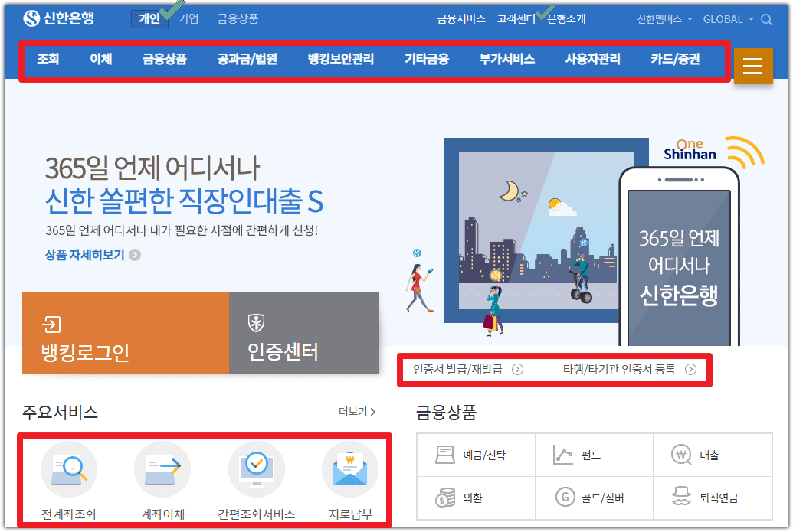This screenshot has height=532, width=793.
Task: Open the search magnifier icon
Action: [x=767, y=19]
